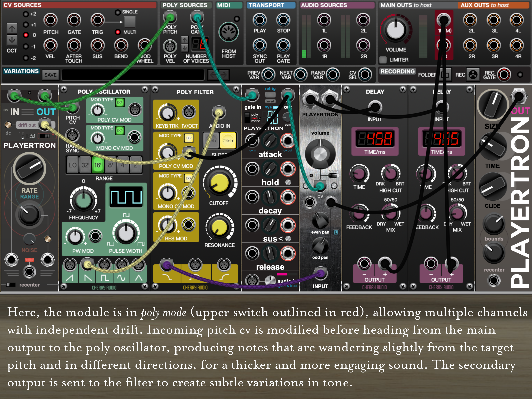Click the main VOLUME knob
Image resolution: width=532 pixels, height=399 pixels.
tap(396, 30)
